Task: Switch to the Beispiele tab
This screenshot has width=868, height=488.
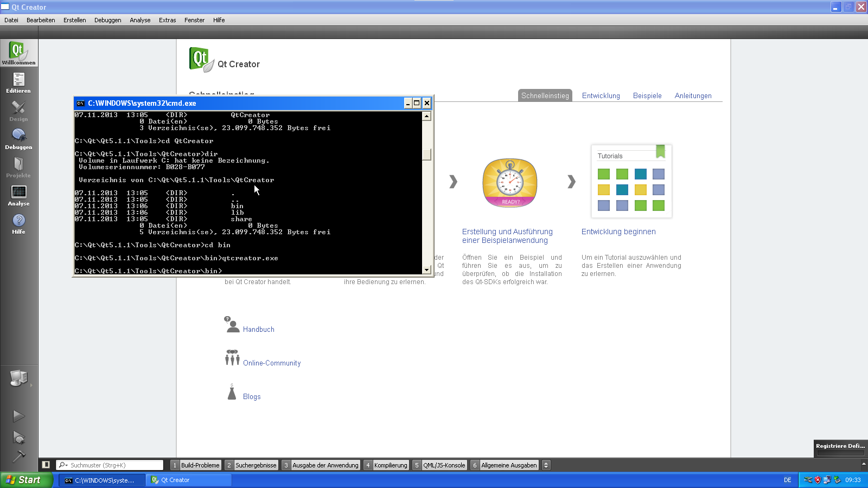Action: 647,96
